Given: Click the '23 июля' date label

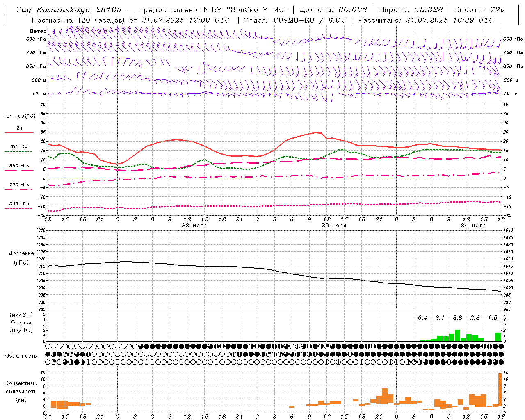Looking at the screenshot, I should coord(334,226).
